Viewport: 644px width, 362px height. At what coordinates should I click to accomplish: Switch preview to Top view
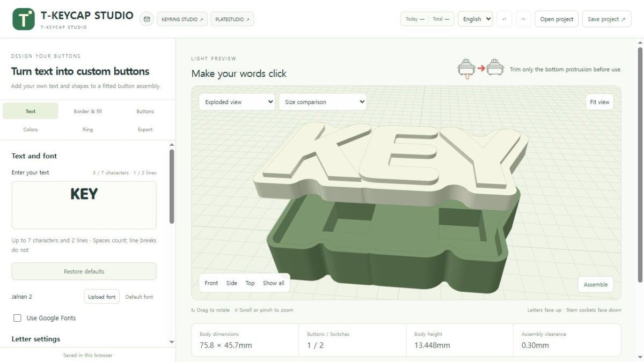click(x=250, y=283)
